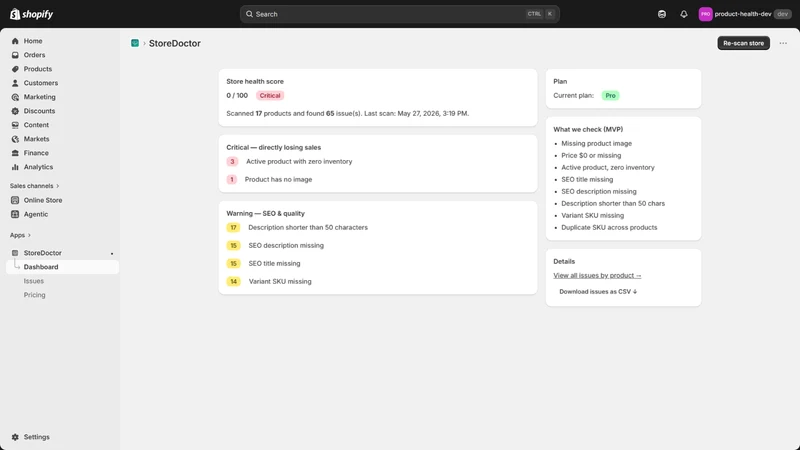
Task: Click the Re-scan store button
Action: click(x=743, y=43)
